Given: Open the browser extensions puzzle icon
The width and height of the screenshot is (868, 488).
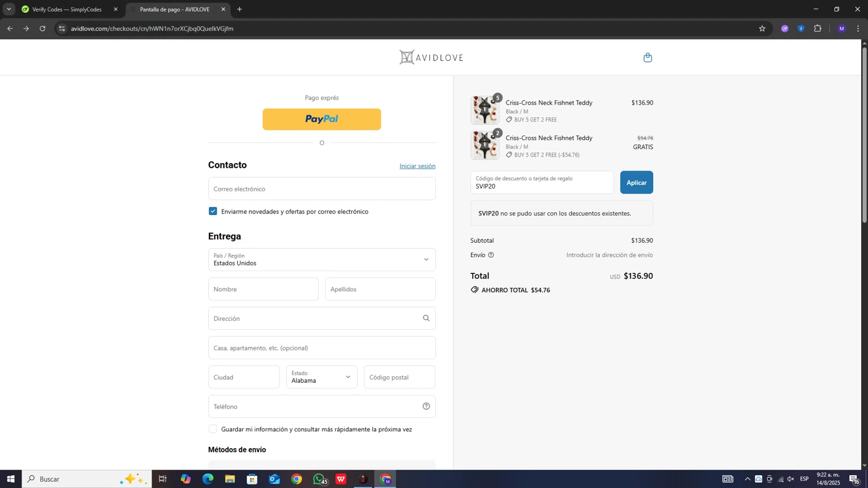Looking at the screenshot, I should pyautogui.click(x=818, y=28).
